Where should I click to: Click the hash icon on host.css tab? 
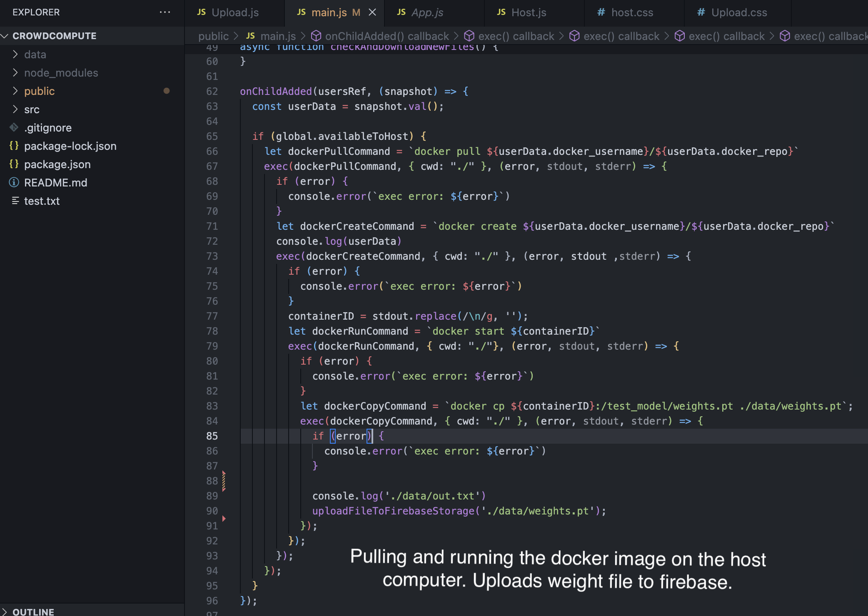[601, 12]
